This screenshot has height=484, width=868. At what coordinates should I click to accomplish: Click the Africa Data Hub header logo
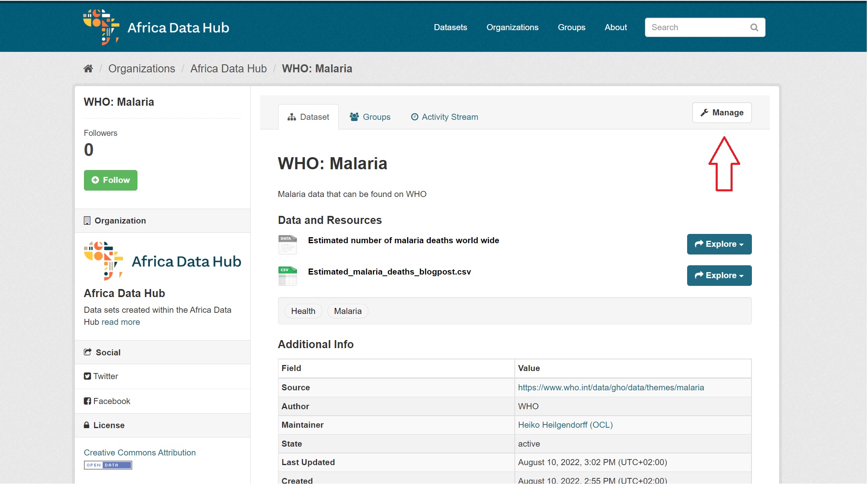tap(156, 27)
